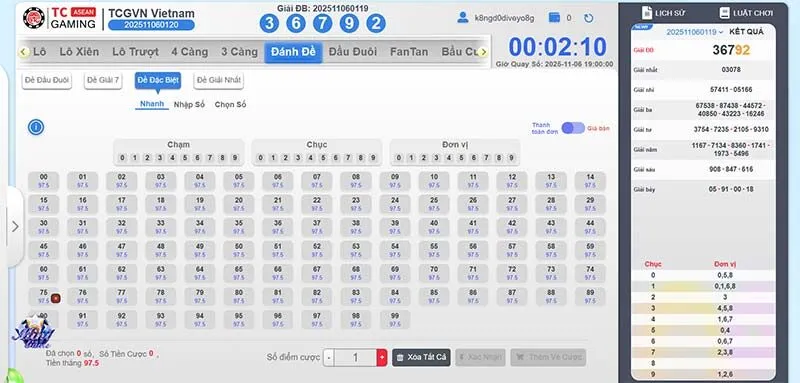The image size is (800, 383).
Task: Refresh the balance with the reload icon
Action: (588, 18)
